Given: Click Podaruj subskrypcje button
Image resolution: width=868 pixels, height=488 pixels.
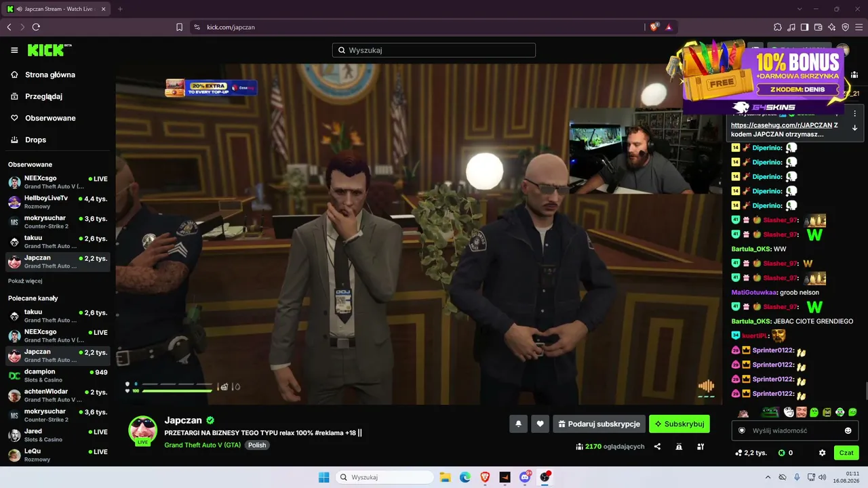Looking at the screenshot, I should (x=599, y=424).
